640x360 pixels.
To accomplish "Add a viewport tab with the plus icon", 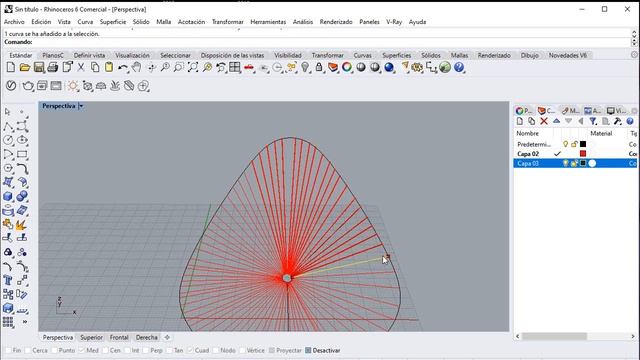I will tap(167, 338).
